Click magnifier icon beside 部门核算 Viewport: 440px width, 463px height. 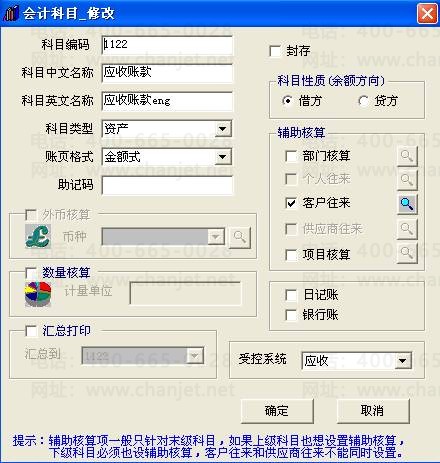point(407,156)
